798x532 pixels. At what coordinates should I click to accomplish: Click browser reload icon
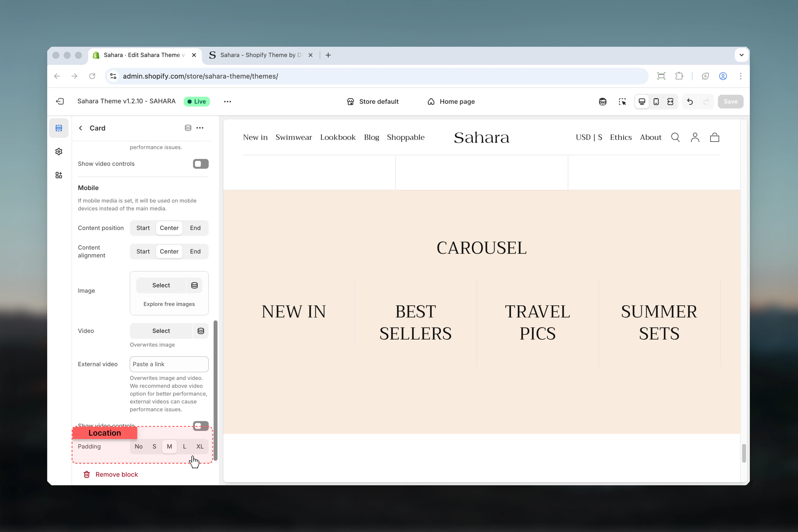point(92,76)
